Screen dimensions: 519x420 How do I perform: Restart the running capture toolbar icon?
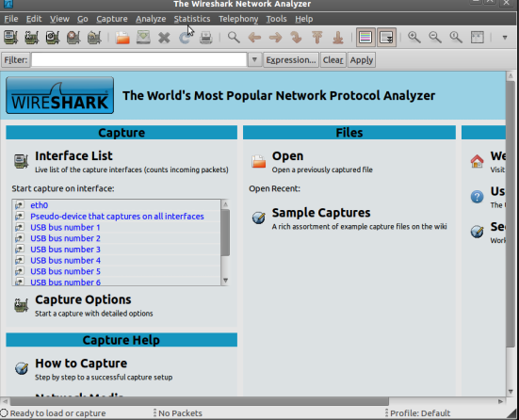tap(94, 37)
